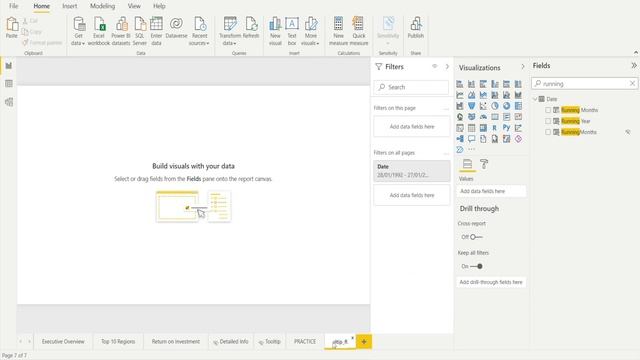Click the Filters pane Search field
This screenshot has height=360, width=640.
point(411,87)
